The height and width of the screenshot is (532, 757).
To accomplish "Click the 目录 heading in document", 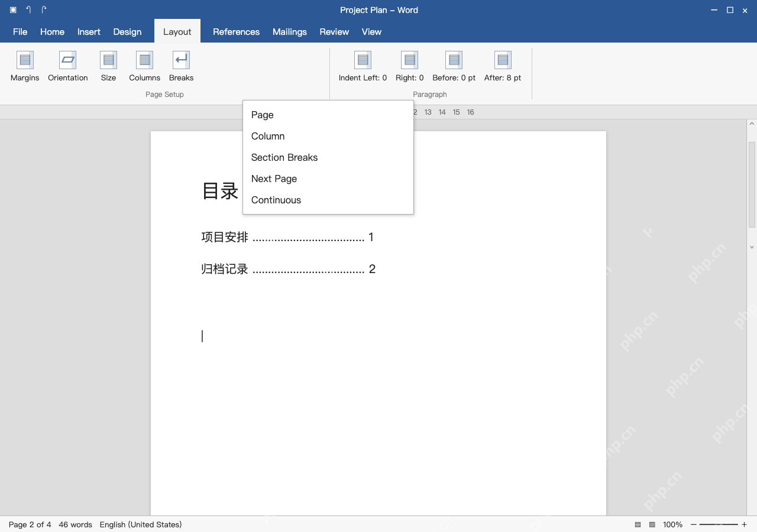I will (x=220, y=191).
